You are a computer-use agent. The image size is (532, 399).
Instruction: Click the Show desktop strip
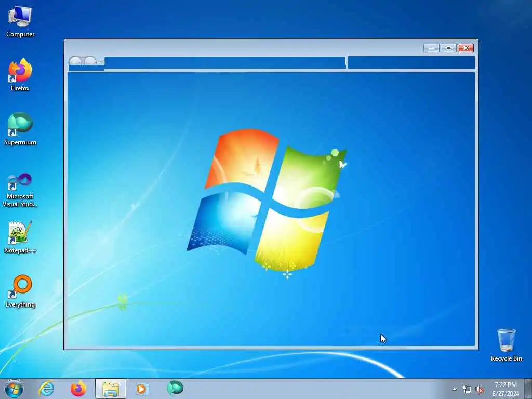[x=528, y=389]
